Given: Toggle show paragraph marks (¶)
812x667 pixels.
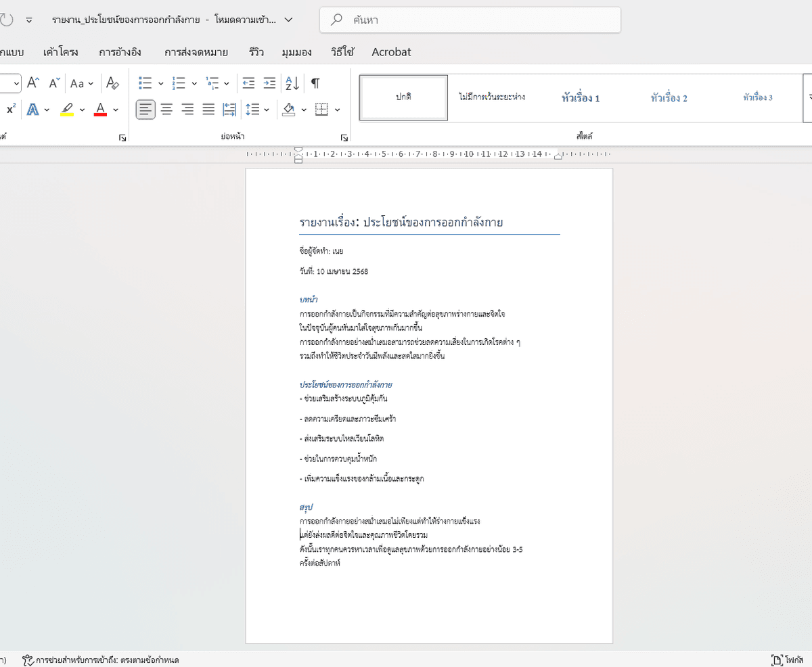Looking at the screenshot, I should [x=315, y=83].
